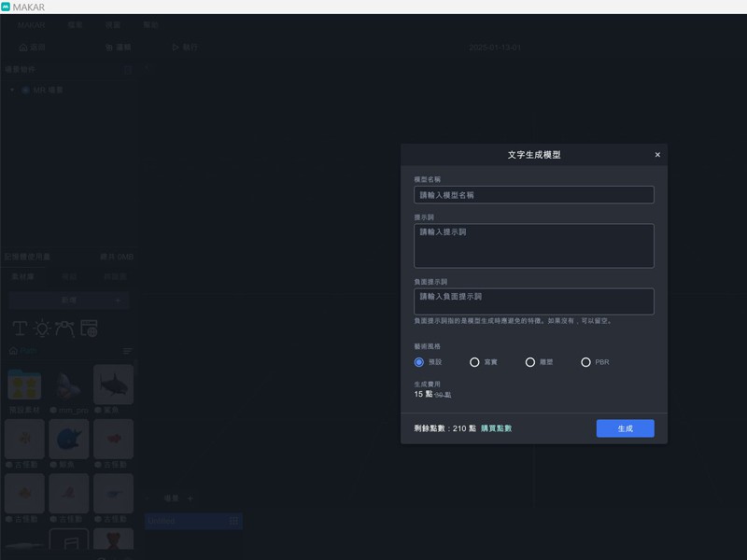Screen dimensions: 747x560
Task: Click the curve path tool icon
Action: tap(64, 328)
